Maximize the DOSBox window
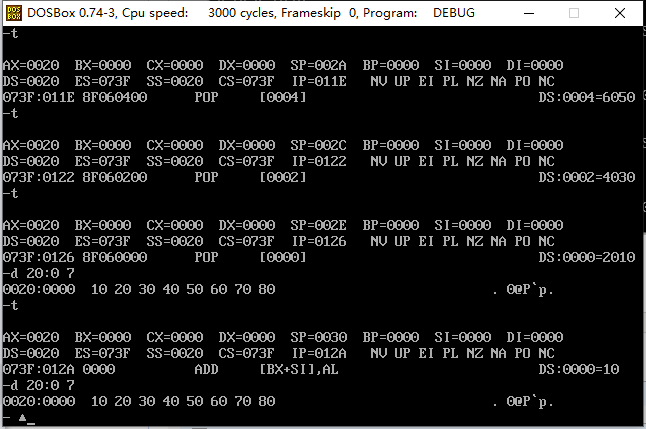This screenshot has height=429, width=646. tap(574, 13)
